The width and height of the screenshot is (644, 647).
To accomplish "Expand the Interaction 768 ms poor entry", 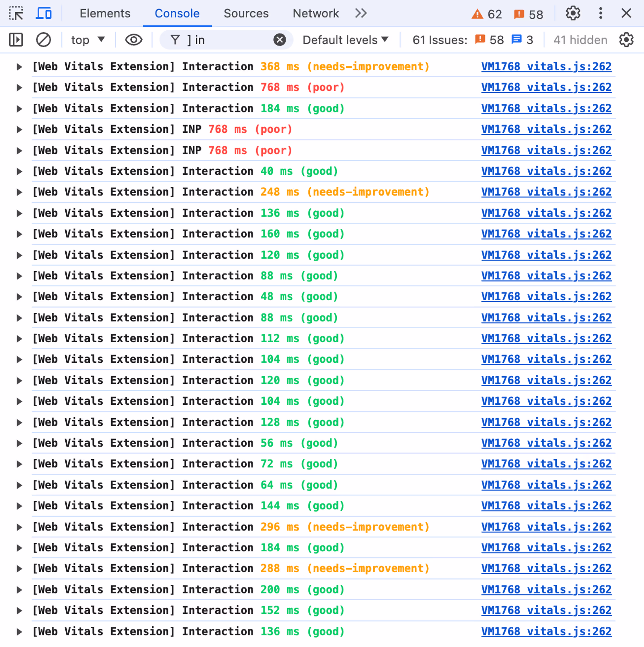I will pyautogui.click(x=19, y=87).
